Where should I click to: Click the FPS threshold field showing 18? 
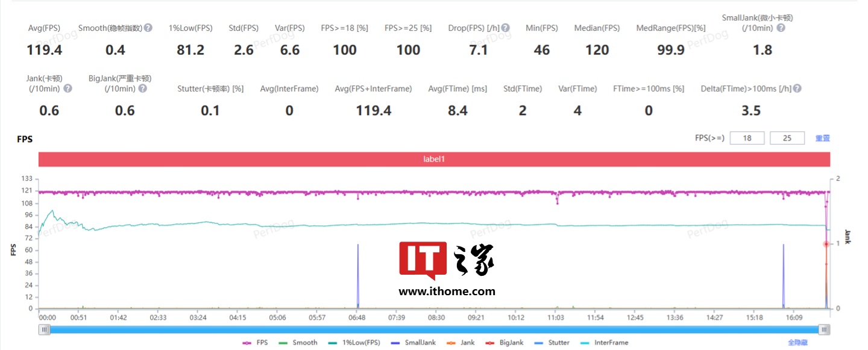pos(747,139)
